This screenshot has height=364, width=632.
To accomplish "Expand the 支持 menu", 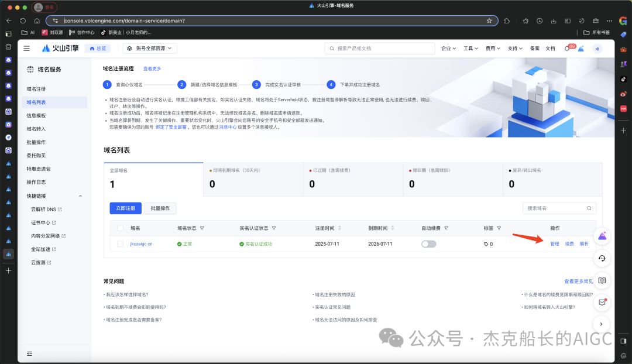I will pos(515,49).
